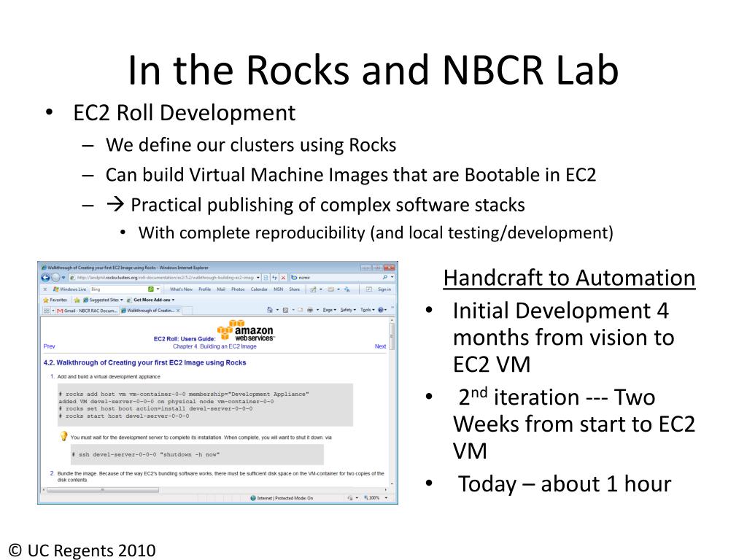Click the browser Forward arrow button
The width and height of the screenshot is (747, 560).
[x=55, y=277]
